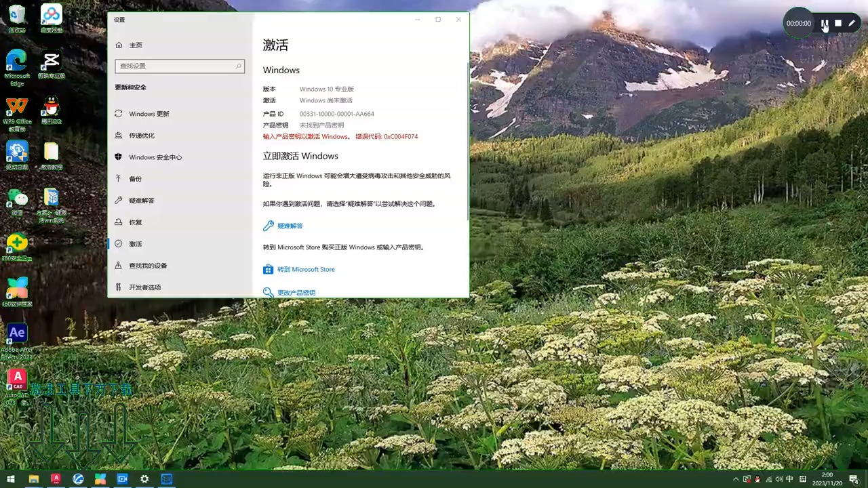This screenshot has height=488, width=868.
Task: Launch AutoCAD 2023 from the desktop
Action: (17, 388)
